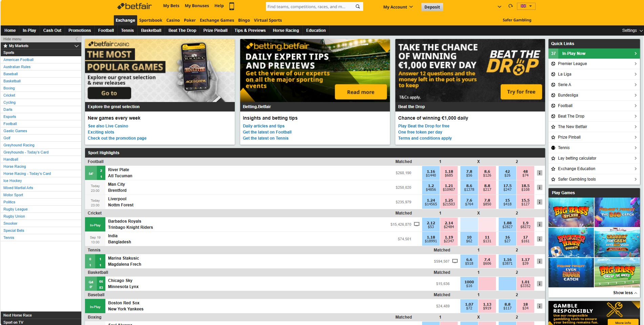The image size is (644, 325).
Task: Select River Plate back odds 1.16
Action: 431,173
